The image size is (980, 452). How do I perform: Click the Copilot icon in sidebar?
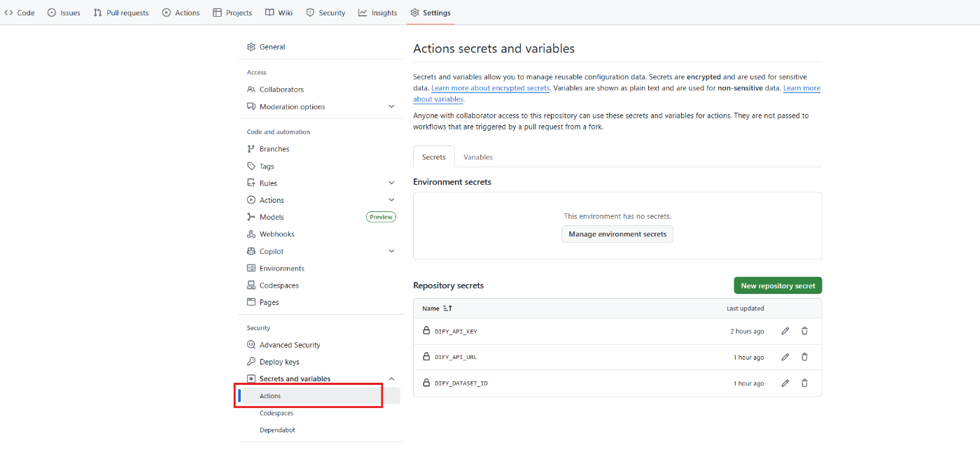[251, 251]
